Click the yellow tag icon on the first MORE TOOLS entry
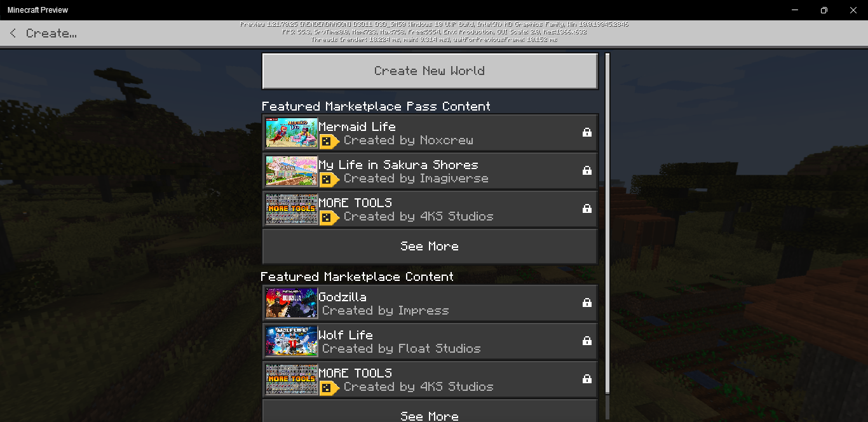 click(x=329, y=217)
